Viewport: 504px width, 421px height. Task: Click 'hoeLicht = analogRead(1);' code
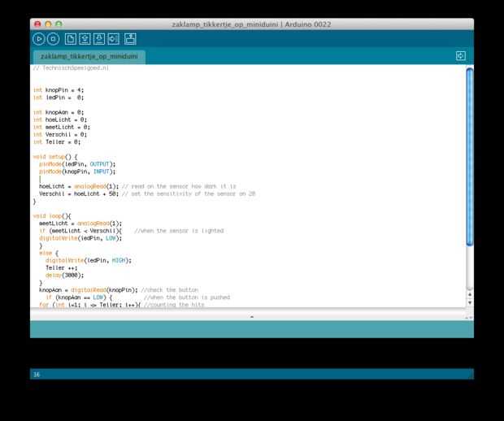(x=79, y=186)
